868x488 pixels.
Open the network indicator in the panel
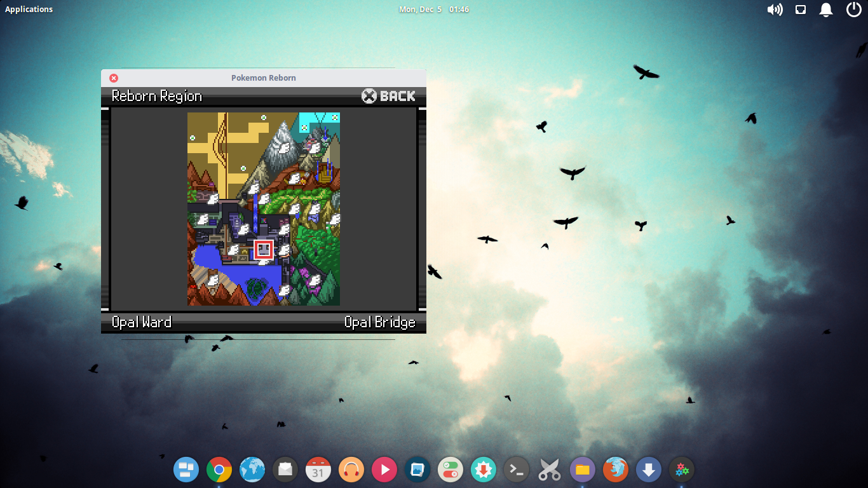click(801, 10)
